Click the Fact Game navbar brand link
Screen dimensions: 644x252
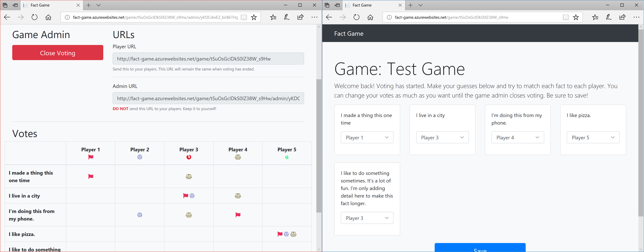point(349,34)
